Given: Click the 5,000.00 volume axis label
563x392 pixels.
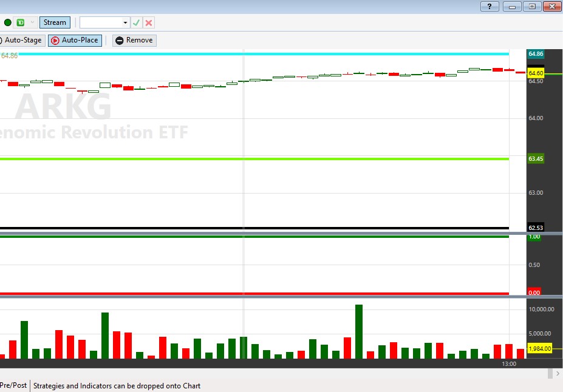Looking at the screenshot, I should point(540,333).
